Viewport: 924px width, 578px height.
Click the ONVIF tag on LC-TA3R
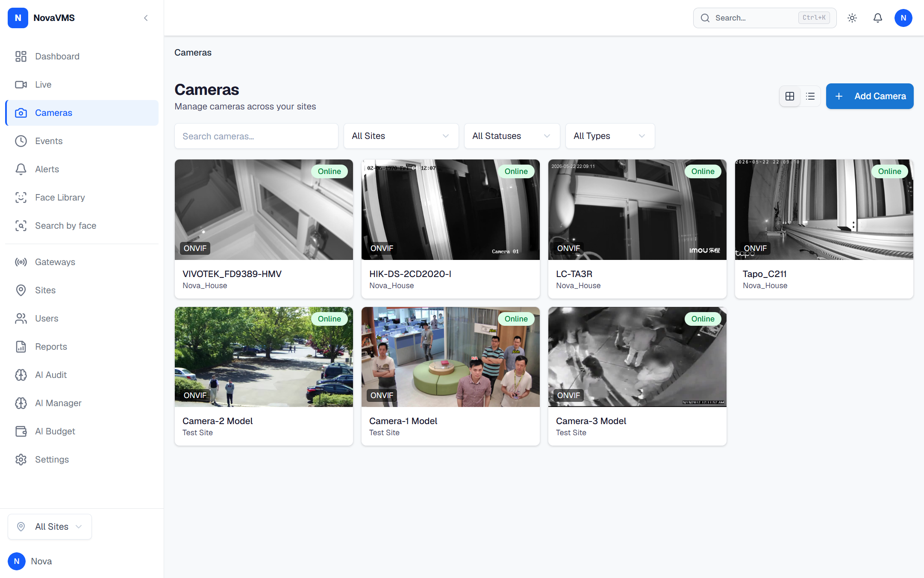coord(568,248)
